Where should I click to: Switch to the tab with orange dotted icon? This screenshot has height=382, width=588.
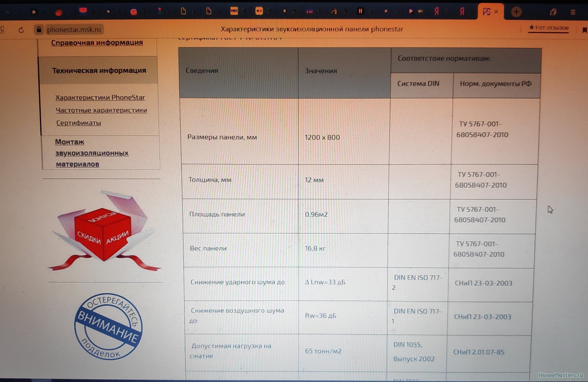[x=259, y=11]
